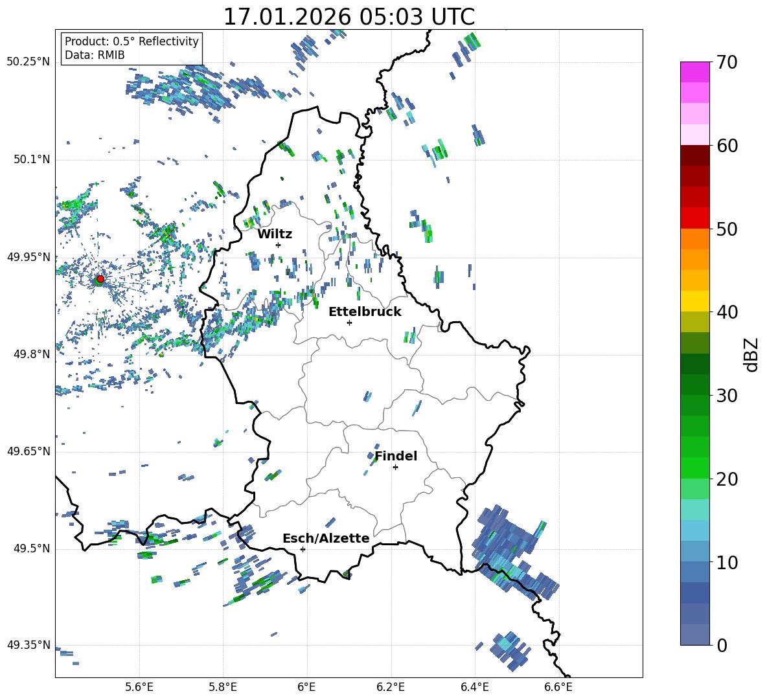Click the 49.95°N latitude label

29,257
